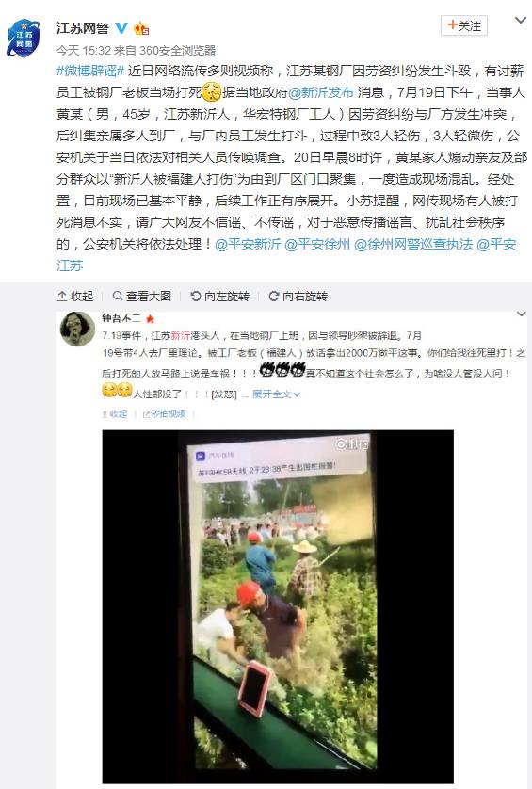The image size is (532, 789).
Task: Expand the inner post chevron menu
Action: [522, 314]
